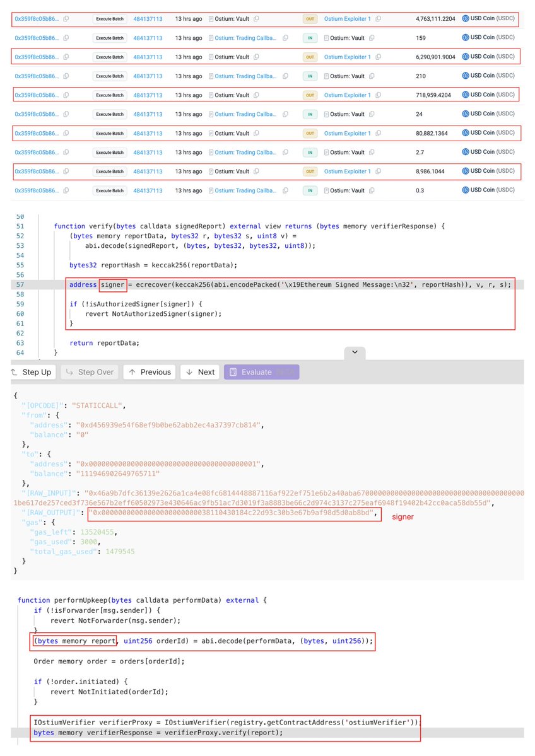
Task: Click Execute Batch method in 718,959.4204 row
Action: 110,95
